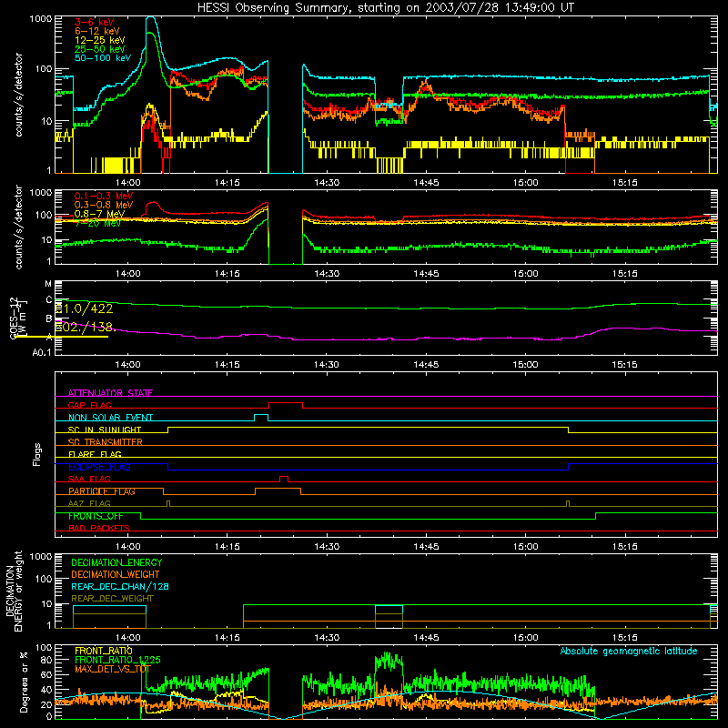Image resolution: width=728 pixels, height=728 pixels.
Task: Select the blue ECLIPSE_FLAG label
Action: pos(99,467)
